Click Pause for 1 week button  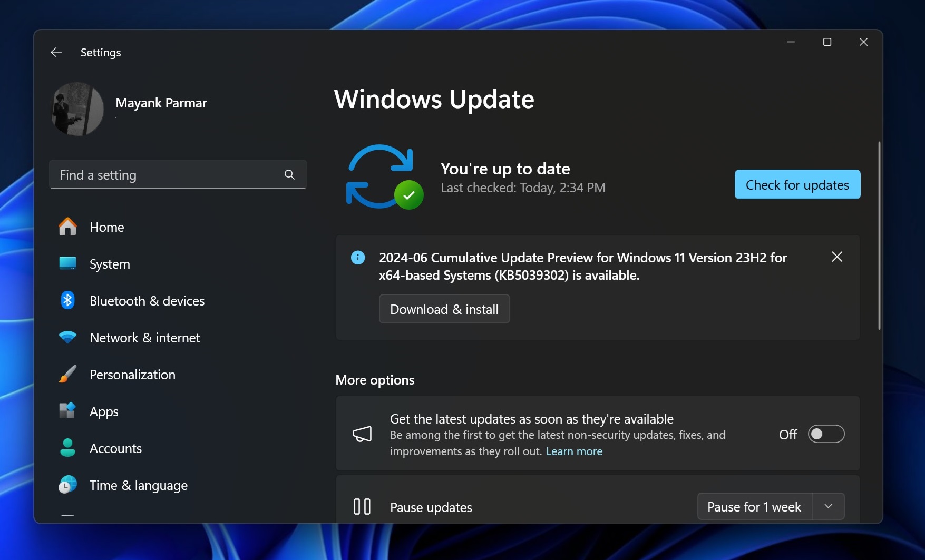pyautogui.click(x=755, y=506)
